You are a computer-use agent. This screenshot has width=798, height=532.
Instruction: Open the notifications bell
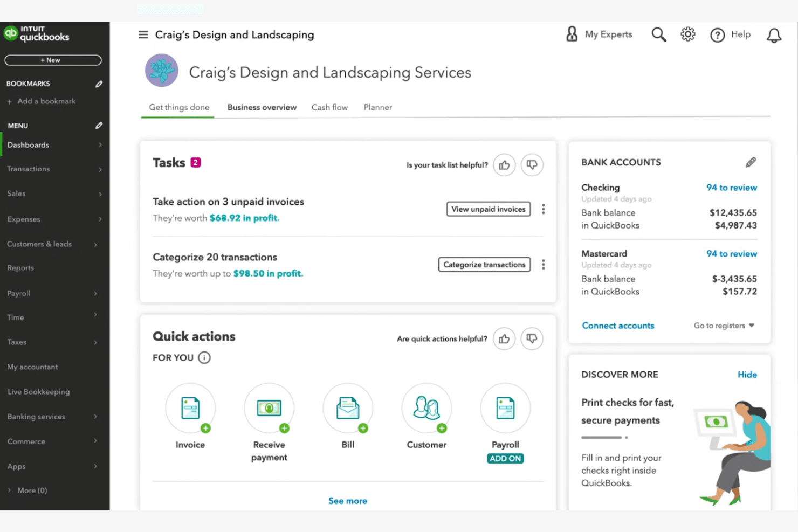coord(774,36)
